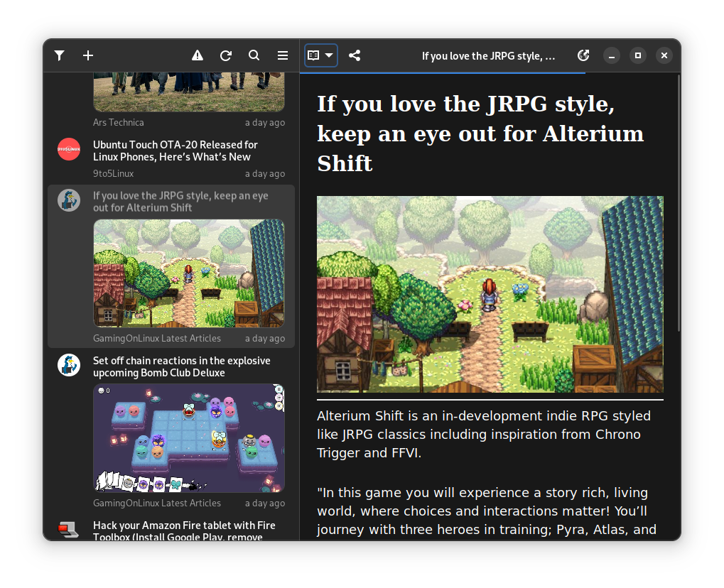Refresh all feeds
The width and height of the screenshot is (724, 588).
[226, 56]
